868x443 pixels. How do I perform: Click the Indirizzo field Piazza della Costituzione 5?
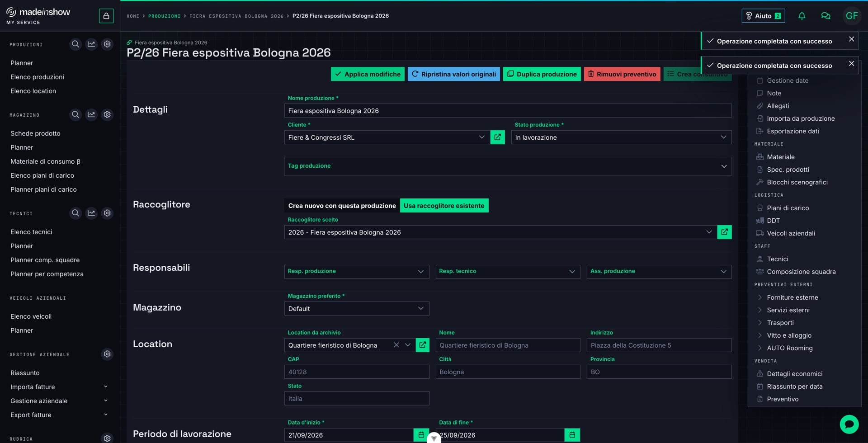(659, 345)
